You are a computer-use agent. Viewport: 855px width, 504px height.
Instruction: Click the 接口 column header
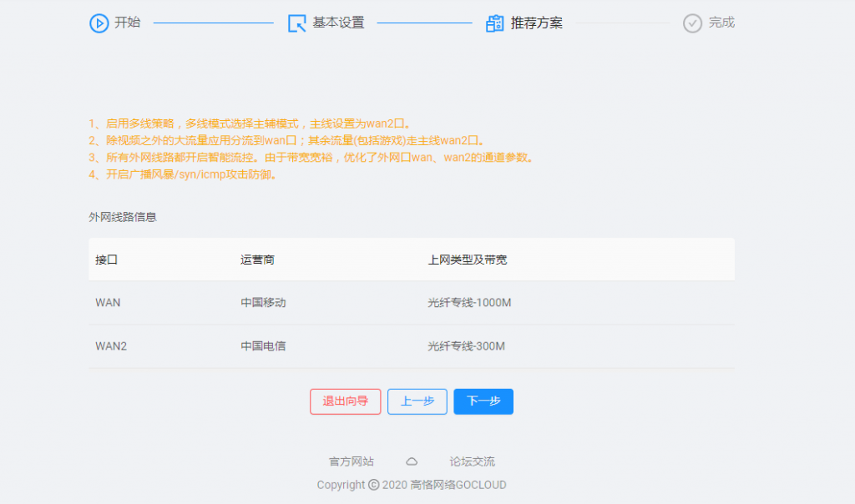[107, 260]
